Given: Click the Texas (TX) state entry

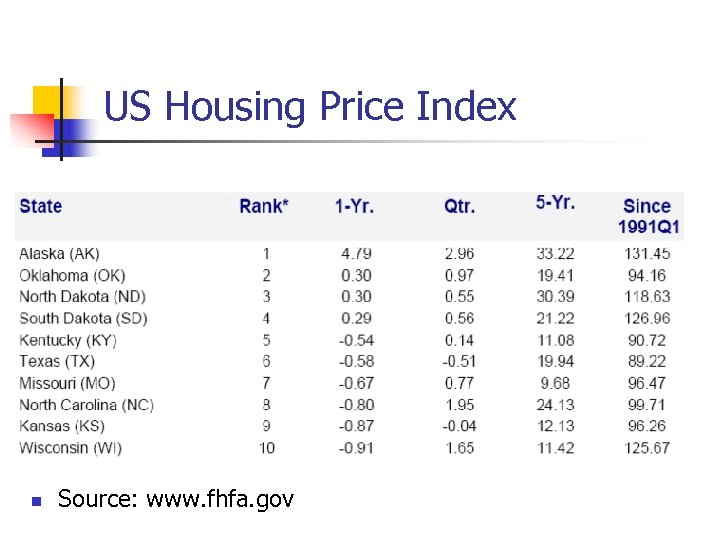Looking at the screenshot, I should point(57,361).
